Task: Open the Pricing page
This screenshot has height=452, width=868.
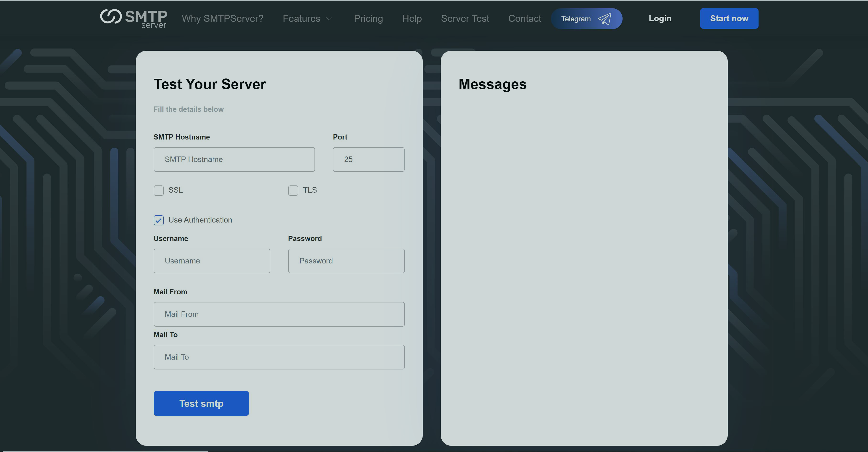Action: pyautogui.click(x=368, y=19)
